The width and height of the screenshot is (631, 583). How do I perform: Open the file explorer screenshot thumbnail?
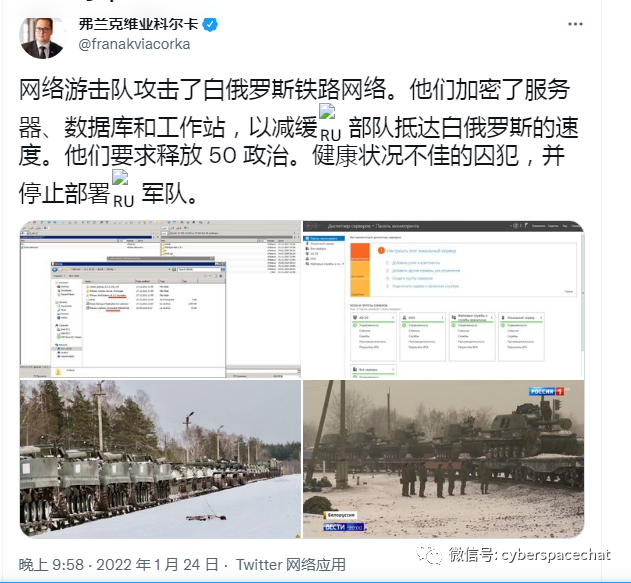[x=160, y=299]
